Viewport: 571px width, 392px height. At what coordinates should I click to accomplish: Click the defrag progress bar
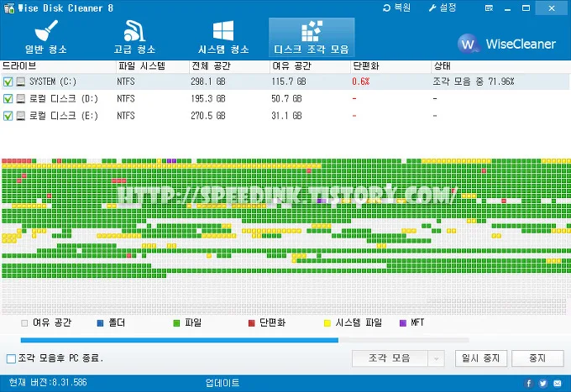pos(244,340)
